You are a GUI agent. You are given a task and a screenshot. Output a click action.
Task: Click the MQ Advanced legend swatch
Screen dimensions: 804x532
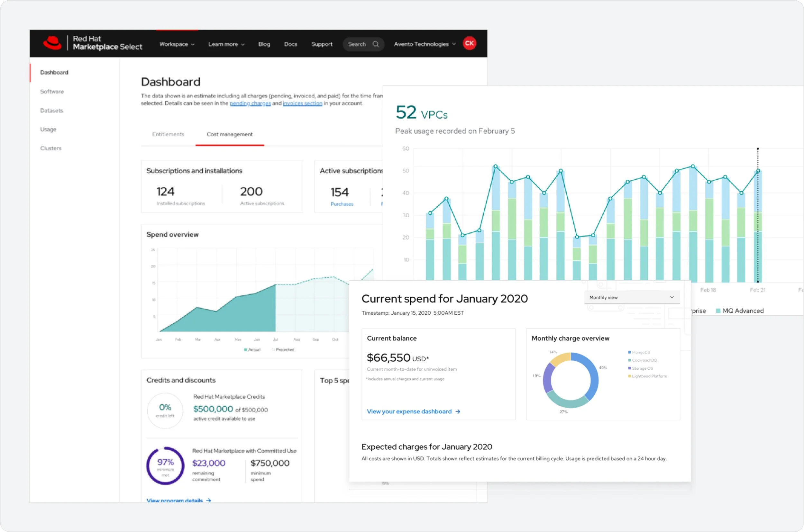tap(718, 311)
